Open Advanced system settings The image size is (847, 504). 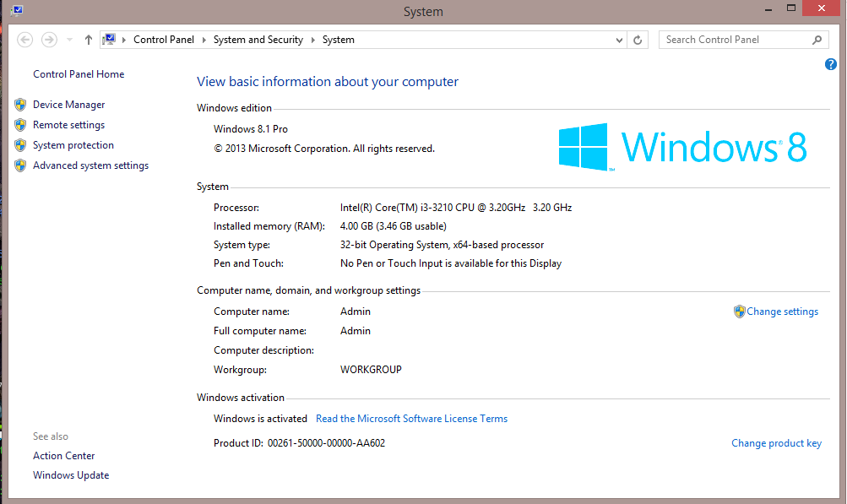click(90, 165)
